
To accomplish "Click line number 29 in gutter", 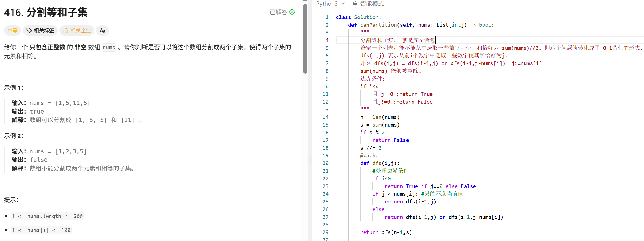I will pyautogui.click(x=325, y=232).
